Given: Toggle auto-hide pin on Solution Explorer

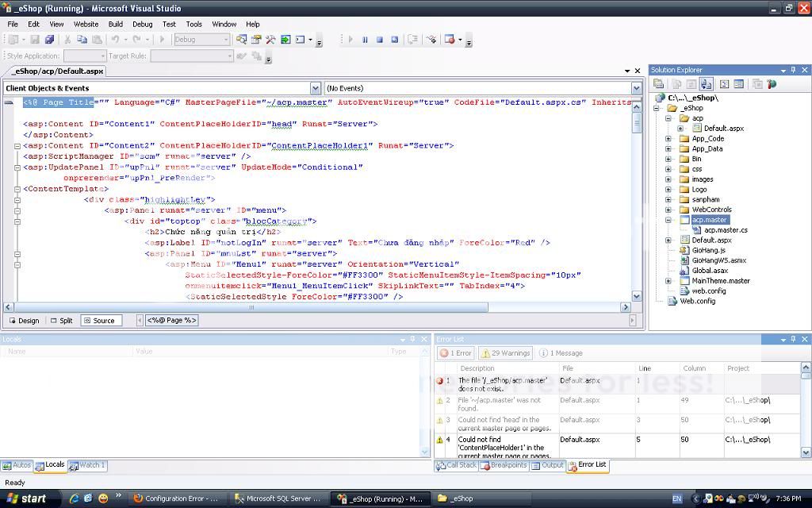Looking at the screenshot, I should click(793, 70).
